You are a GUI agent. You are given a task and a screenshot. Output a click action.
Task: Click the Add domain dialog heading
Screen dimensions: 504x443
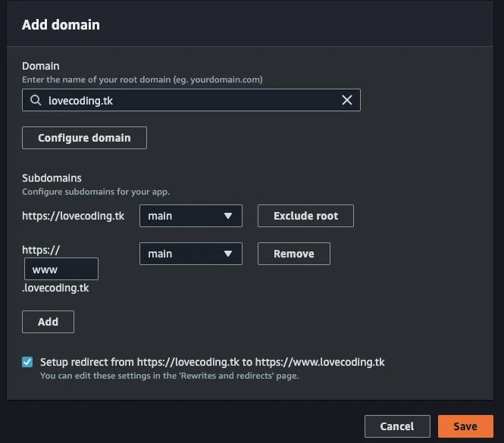[61, 25]
